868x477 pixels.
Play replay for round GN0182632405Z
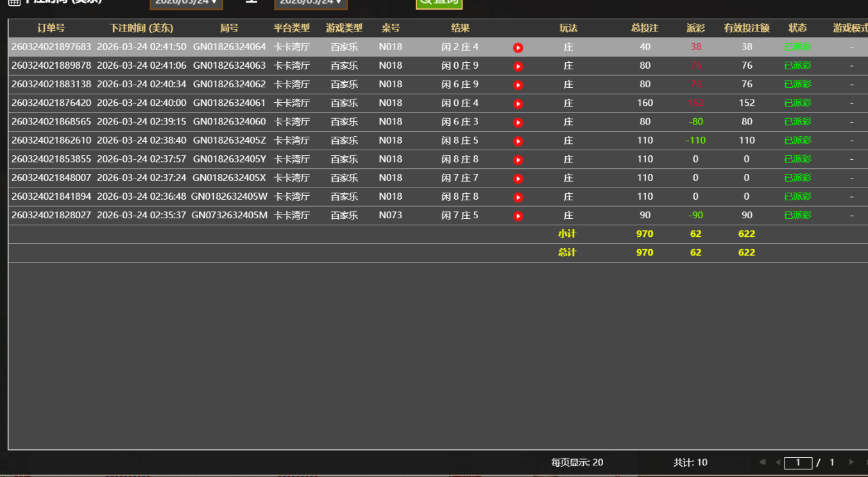click(518, 141)
